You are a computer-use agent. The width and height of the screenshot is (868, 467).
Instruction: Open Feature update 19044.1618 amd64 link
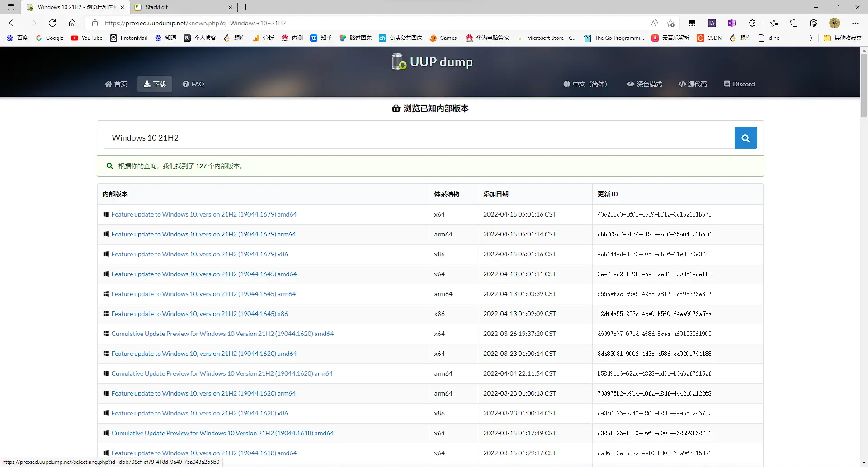pos(204,453)
